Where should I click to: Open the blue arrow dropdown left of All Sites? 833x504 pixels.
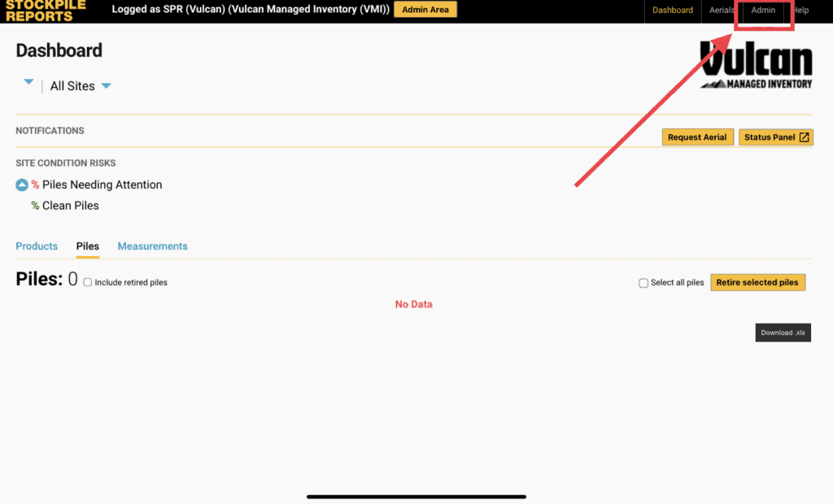coord(28,82)
